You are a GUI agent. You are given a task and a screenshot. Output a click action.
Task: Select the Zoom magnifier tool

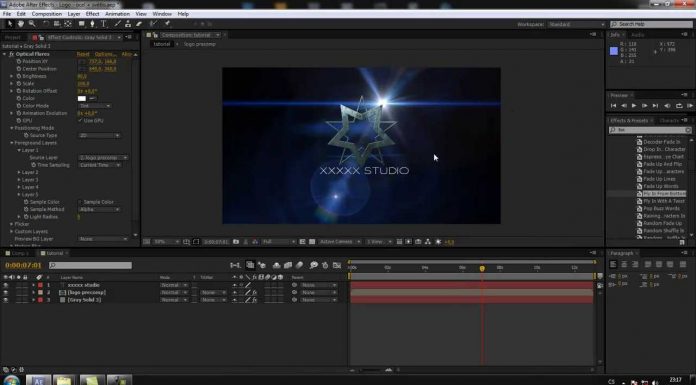point(32,24)
